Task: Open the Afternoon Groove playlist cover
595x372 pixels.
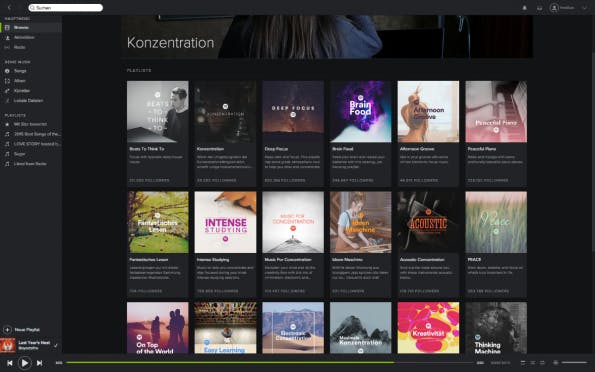Action: (428, 112)
